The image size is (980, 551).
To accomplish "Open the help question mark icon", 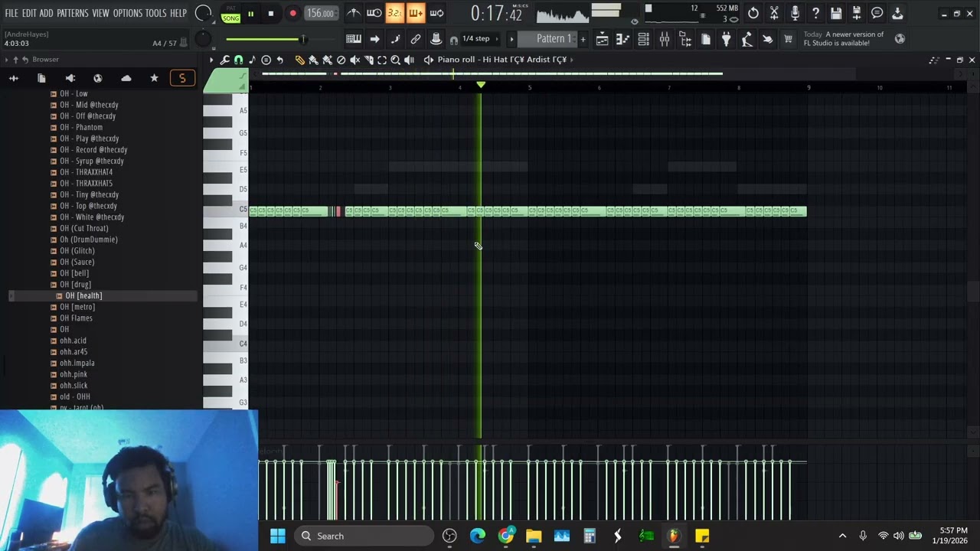I will [x=815, y=13].
